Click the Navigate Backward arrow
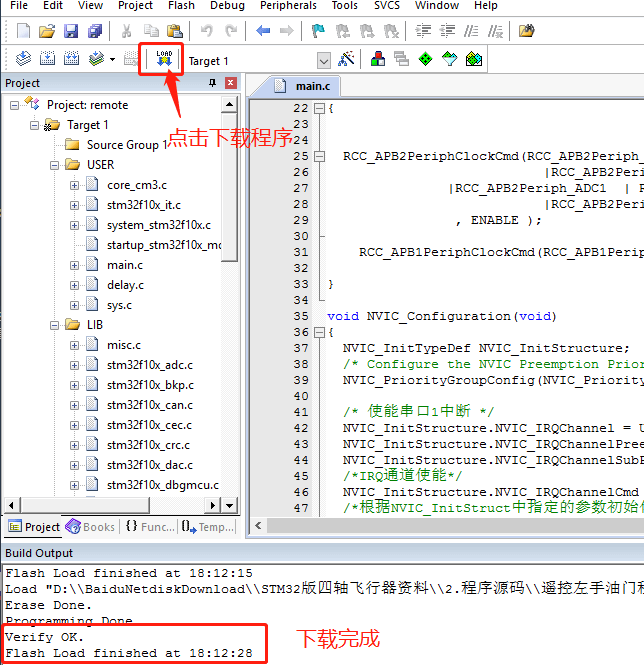The width and height of the screenshot is (644, 665). point(263,31)
